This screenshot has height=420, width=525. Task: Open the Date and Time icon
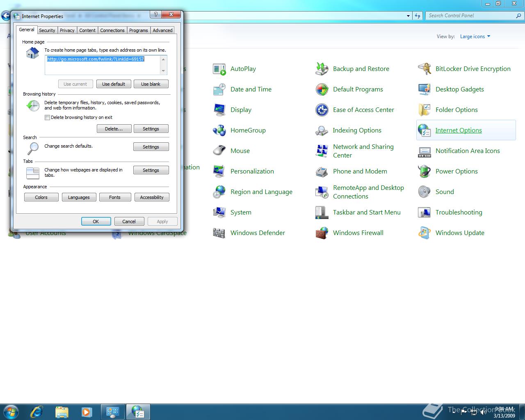219,89
